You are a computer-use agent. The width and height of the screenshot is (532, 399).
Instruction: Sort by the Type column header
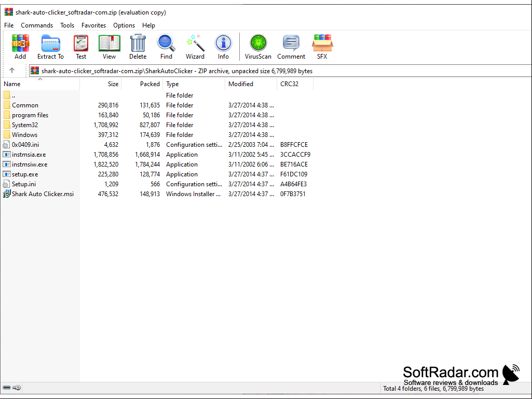tap(194, 84)
